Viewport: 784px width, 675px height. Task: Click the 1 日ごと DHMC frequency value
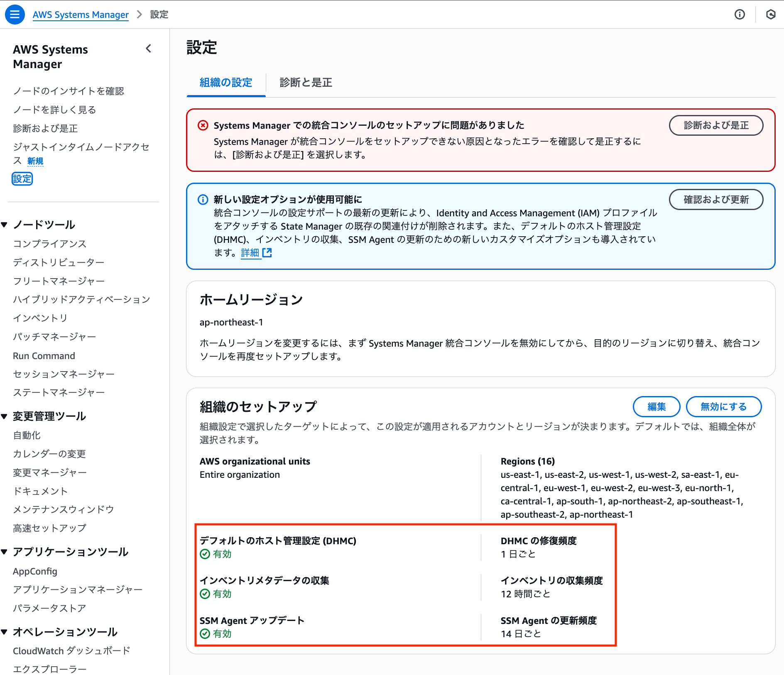(518, 554)
